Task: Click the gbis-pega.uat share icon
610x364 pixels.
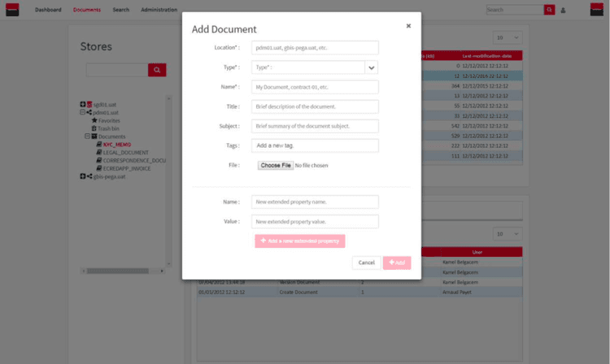Action: 89,176
